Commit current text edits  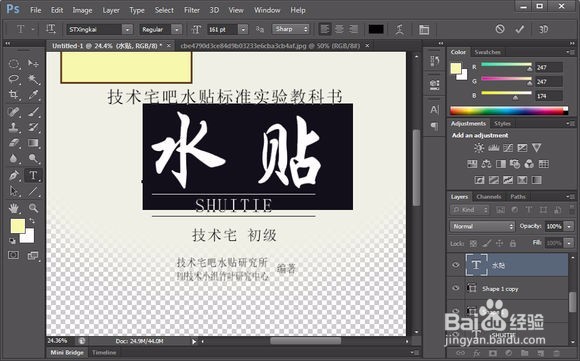coord(520,29)
